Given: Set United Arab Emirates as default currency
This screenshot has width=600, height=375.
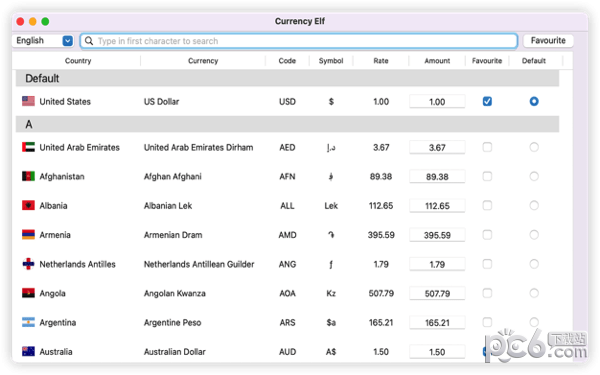Looking at the screenshot, I should click(x=534, y=147).
